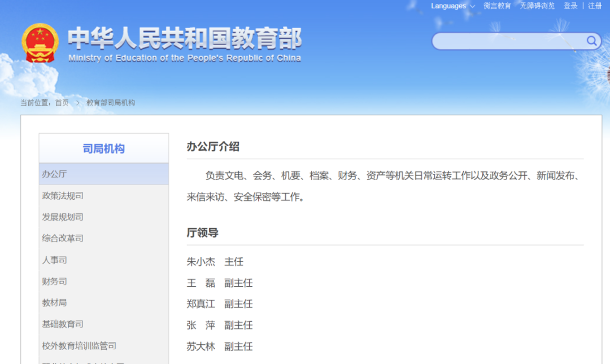The height and width of the screenshot is (364, 610).
Task: Open the 微言教育 link
Action: pyautogui.click(x=497, y=6)
